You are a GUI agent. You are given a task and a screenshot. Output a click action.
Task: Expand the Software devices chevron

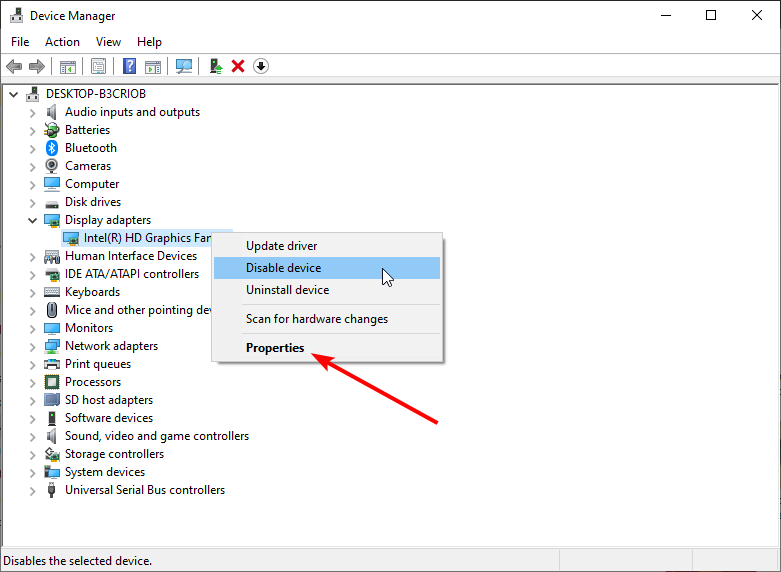pos(32,419)
